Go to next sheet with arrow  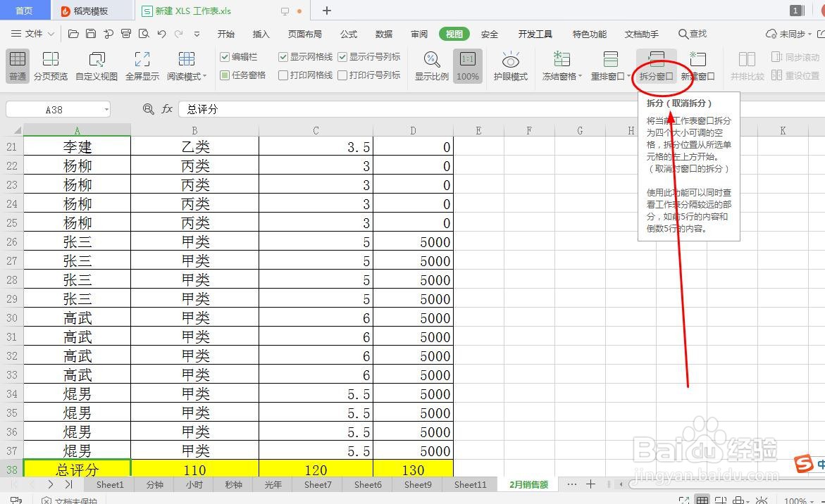[x=51, y=484]
